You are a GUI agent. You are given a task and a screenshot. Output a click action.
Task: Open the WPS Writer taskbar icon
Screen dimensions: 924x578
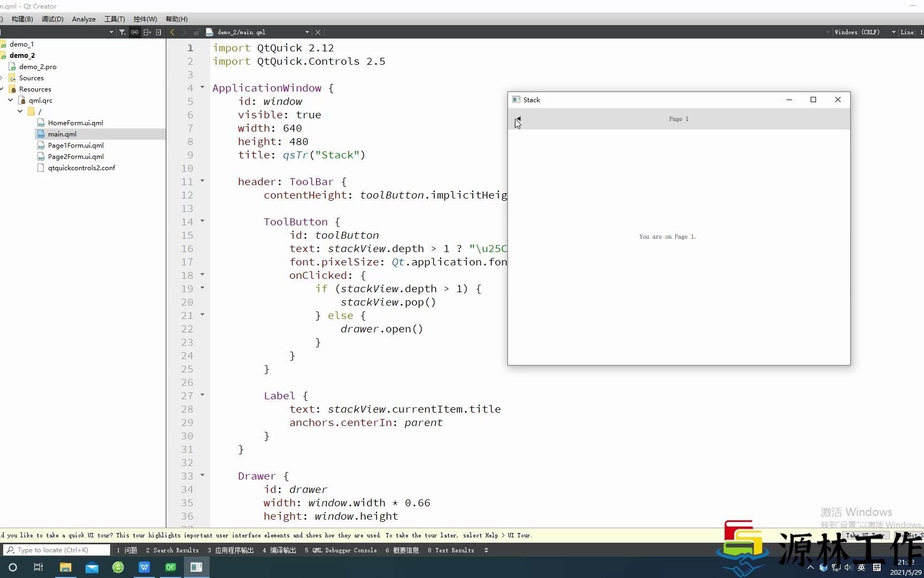click(x=144, y=567)
